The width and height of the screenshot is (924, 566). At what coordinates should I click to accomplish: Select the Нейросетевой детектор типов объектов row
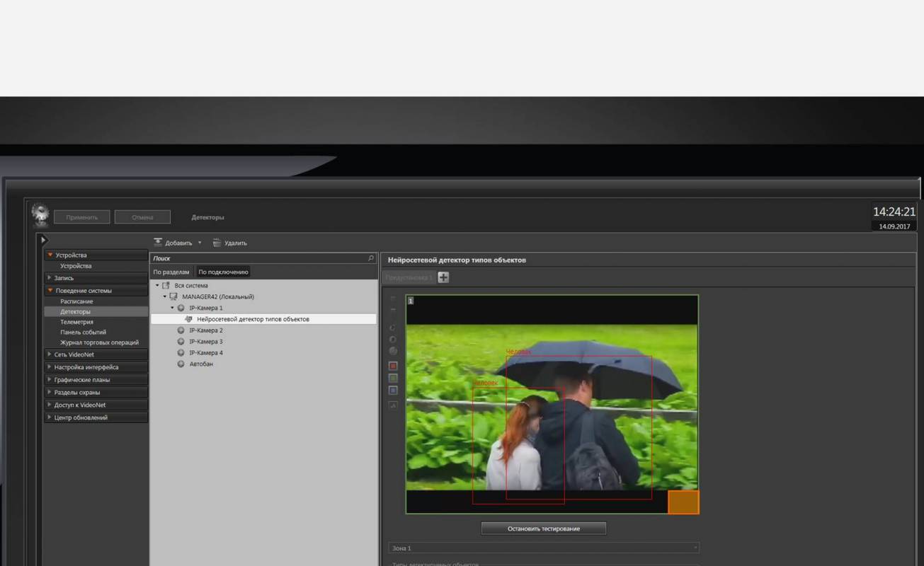[x=263, y=319]
